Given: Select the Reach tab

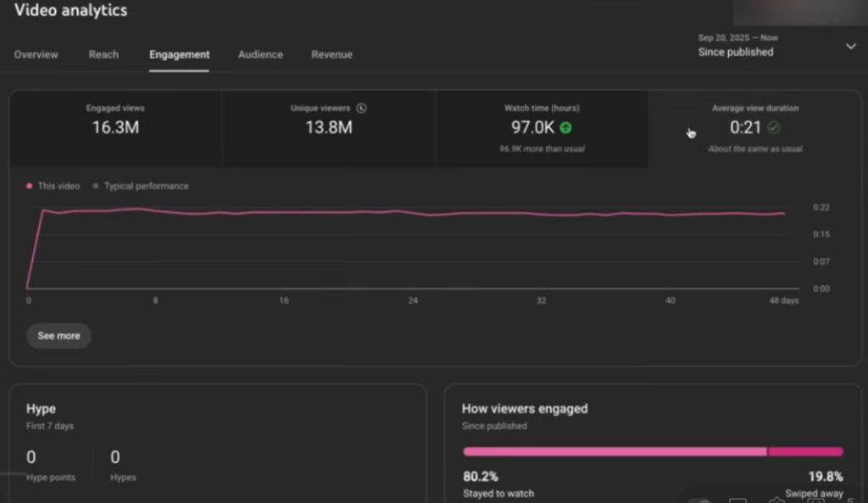Looking at the screenshot, I should 103,54.
